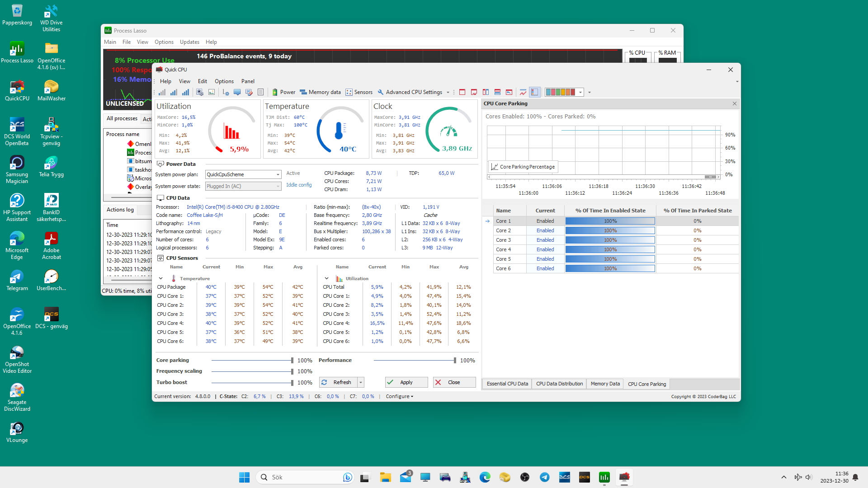Click the core parking chart horizontal scrollbar

(604, 177)
